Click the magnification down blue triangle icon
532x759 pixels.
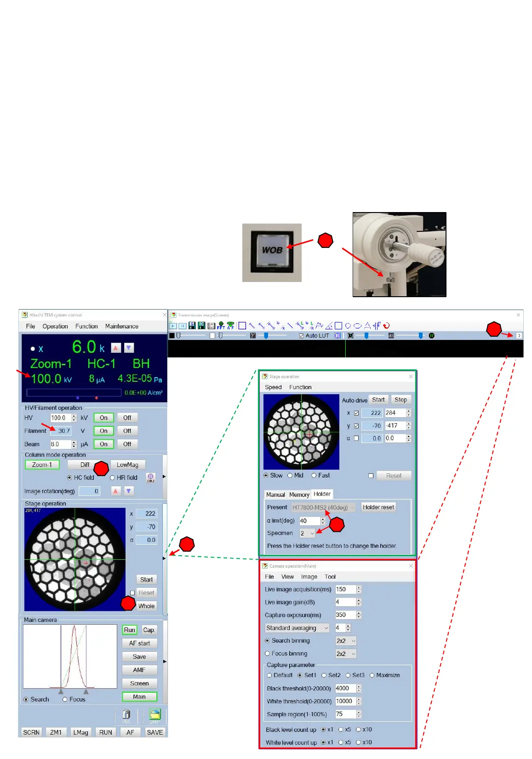point(129,348)
